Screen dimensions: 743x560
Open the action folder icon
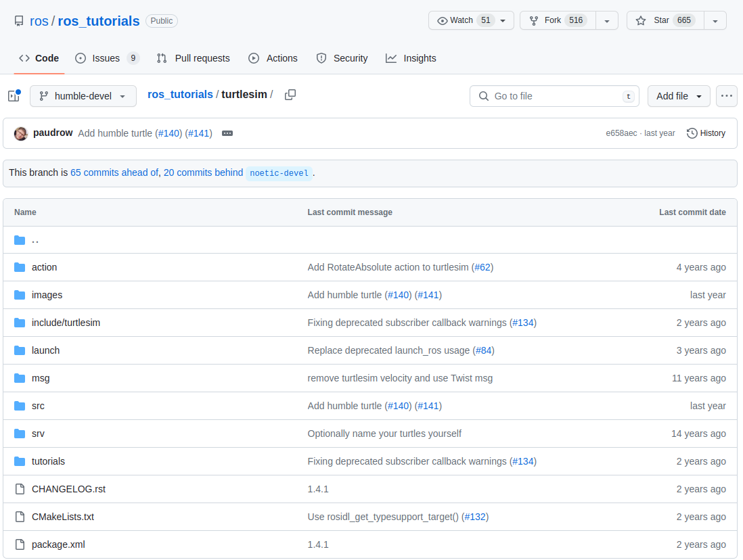(x=20, y=267)
